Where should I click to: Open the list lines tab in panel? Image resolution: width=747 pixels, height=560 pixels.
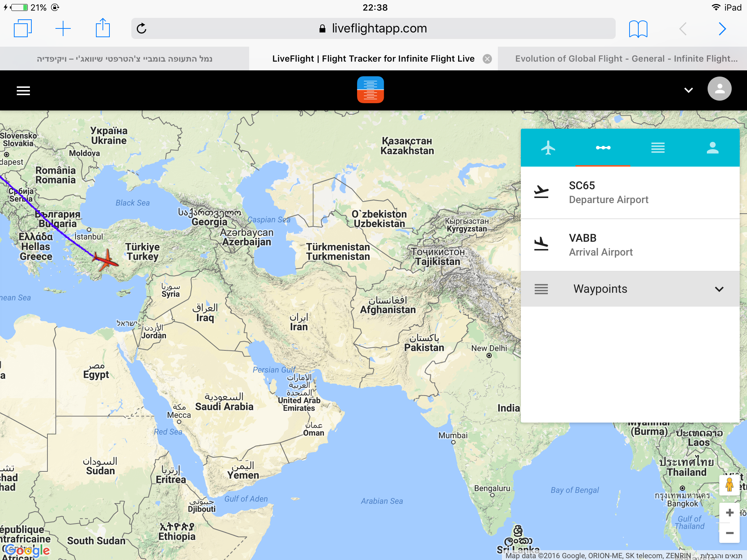[x=658, y=148]
